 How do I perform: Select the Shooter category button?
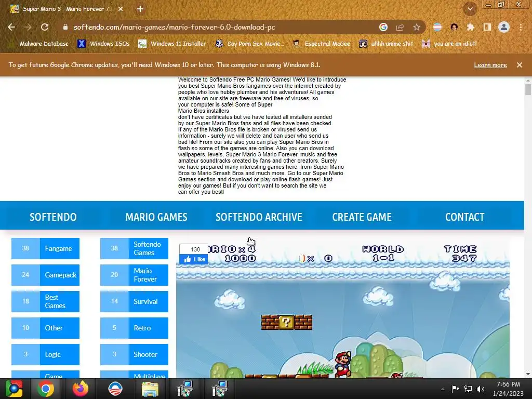(135, 354)
